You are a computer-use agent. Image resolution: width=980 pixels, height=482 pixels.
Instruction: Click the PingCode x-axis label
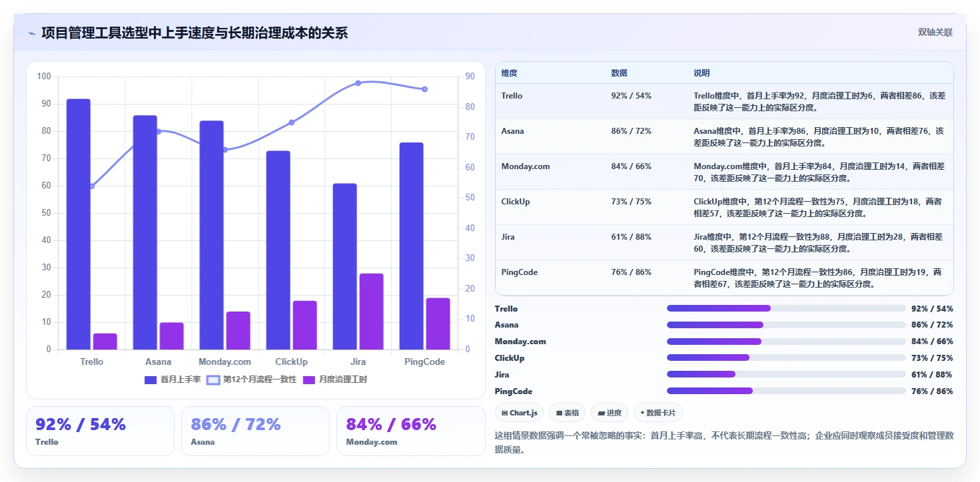(x=425, y=361)
